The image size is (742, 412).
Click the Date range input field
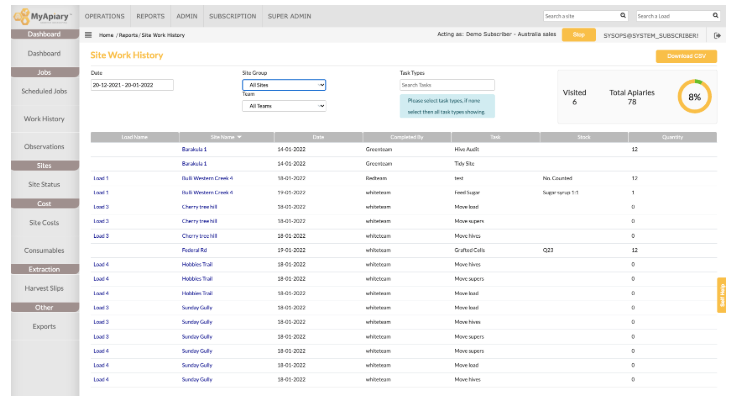click(132, 85)
